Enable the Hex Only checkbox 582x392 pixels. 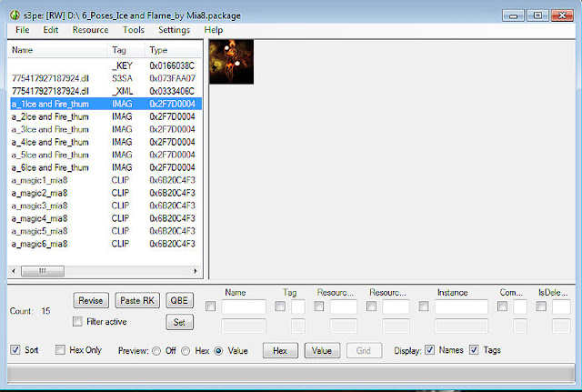[60, 349]
